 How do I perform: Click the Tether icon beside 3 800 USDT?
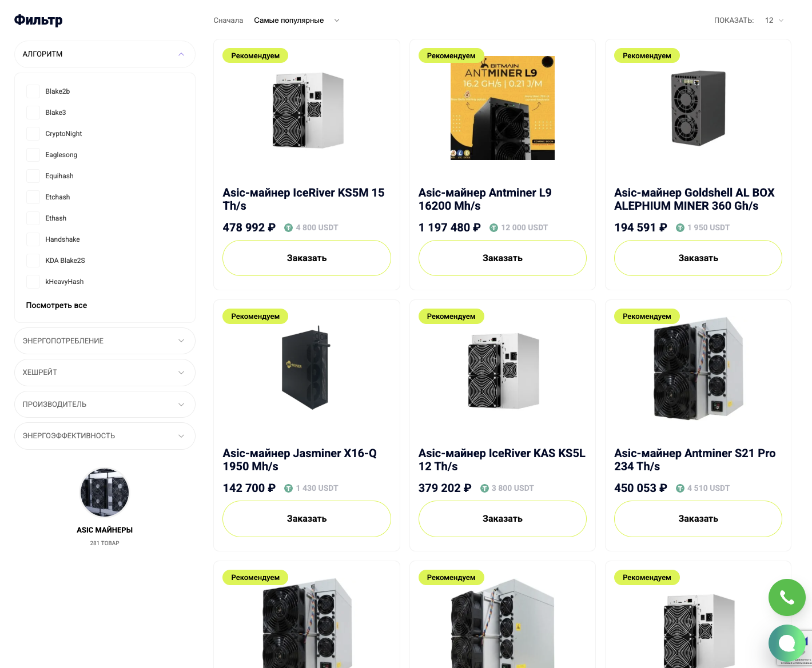pyautogui.click(x=484, y=488)
